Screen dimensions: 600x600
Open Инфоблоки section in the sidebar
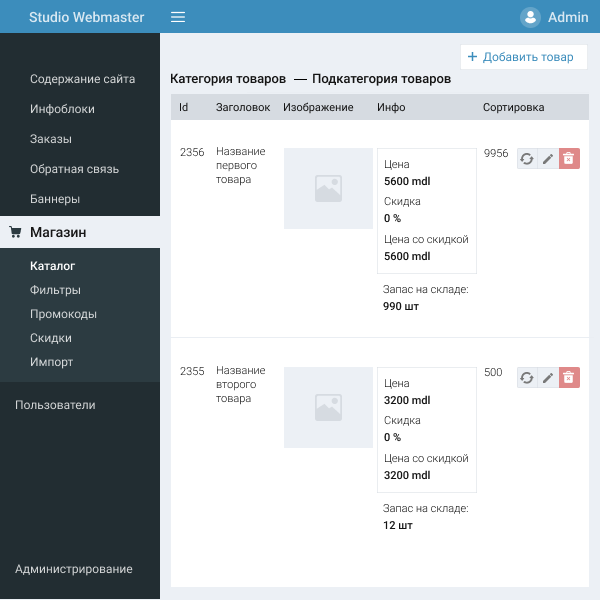pyautogui.click(x=62, y=109)
